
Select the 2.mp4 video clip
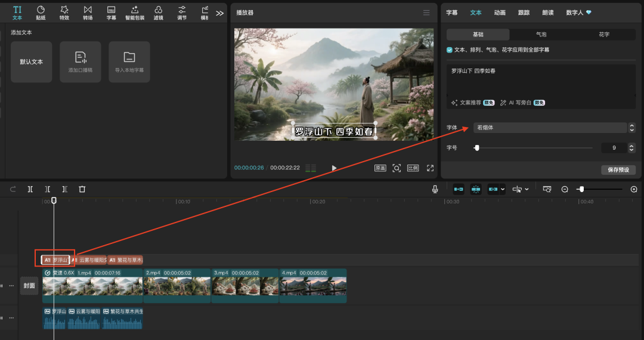177,286
